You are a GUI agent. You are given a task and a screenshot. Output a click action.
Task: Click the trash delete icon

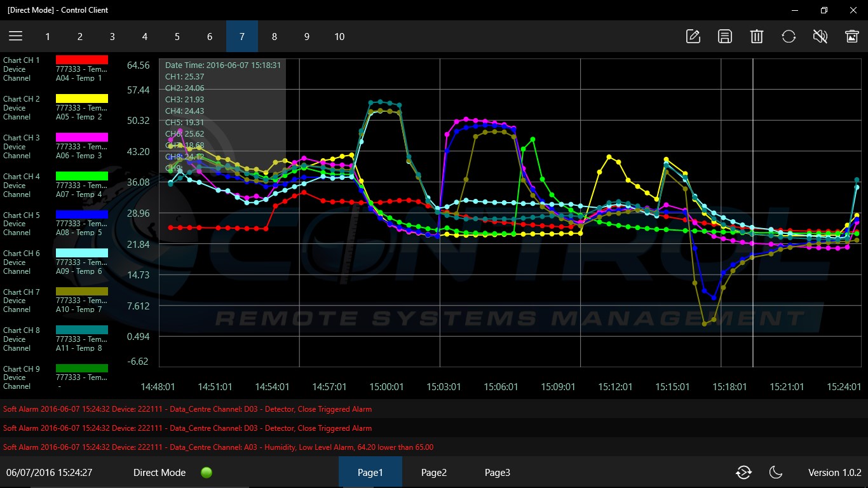click(x=757, y=36)
